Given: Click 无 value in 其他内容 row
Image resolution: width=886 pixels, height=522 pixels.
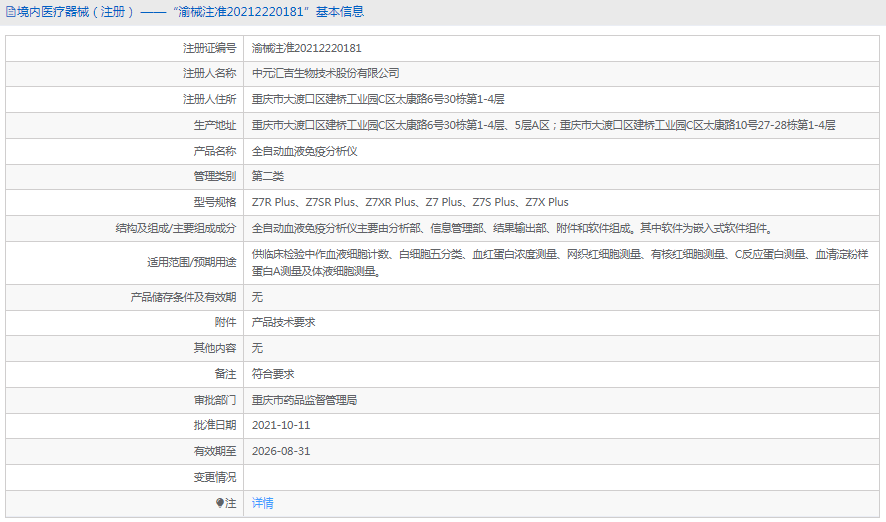Looking at the screenshot, I should point(257,348).
